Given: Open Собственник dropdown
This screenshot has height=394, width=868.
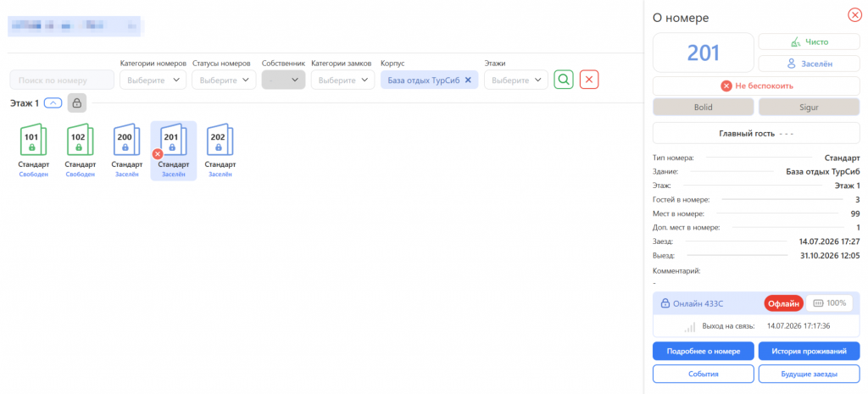Looking at the screenshot, I should pyautogui.click(x=283, y=80).
